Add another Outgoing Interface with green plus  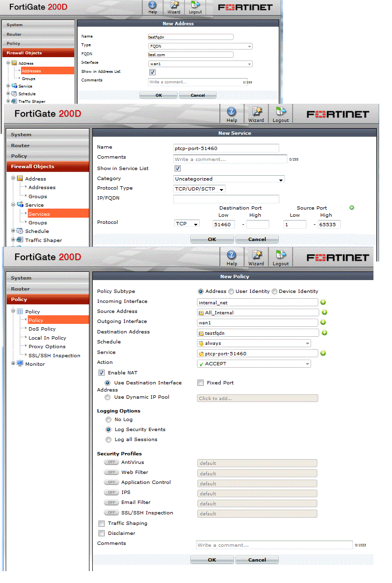[x=323, y=322]
